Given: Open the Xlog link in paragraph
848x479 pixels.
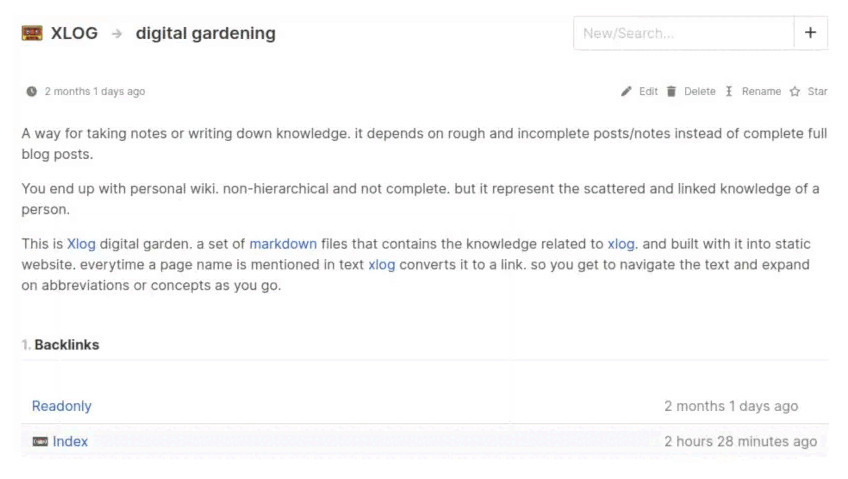Looking at the screenshot, I should click(x=81, y=244).
